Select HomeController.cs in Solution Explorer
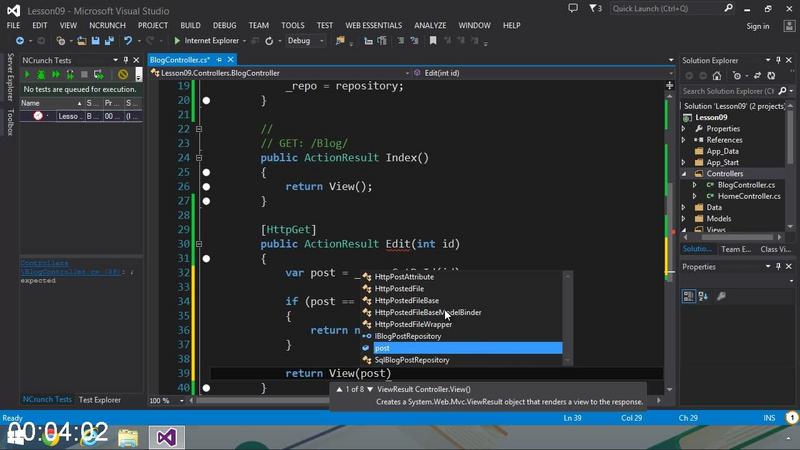This screenshot has height=450, width=800. tap(749, 196)
